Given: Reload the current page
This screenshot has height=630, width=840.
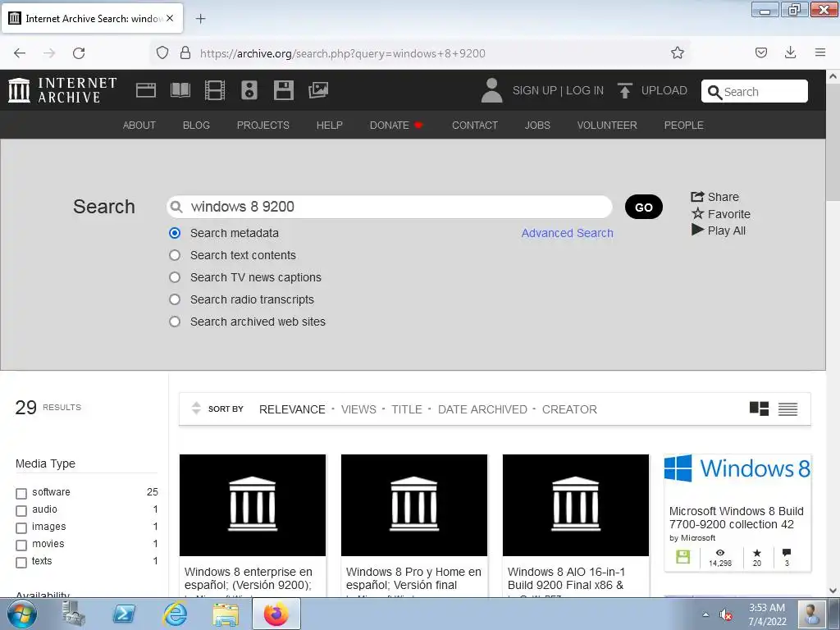Looking at the screenshot, I should [x=79, y=53].
